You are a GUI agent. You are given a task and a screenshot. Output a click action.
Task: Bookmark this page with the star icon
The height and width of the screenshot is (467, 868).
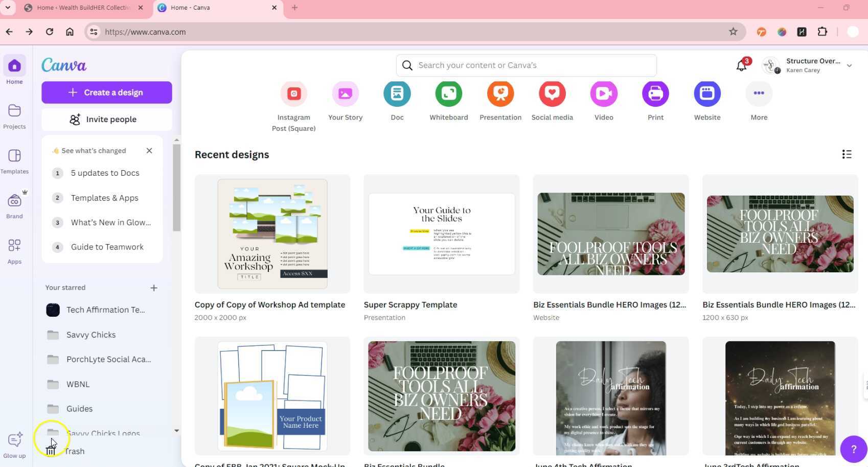(733, 32)
